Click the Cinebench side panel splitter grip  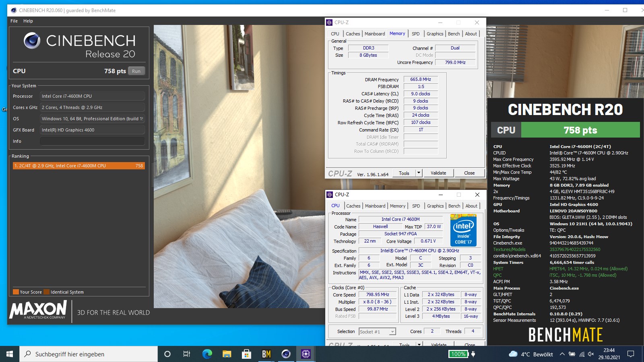click(152, 175)
